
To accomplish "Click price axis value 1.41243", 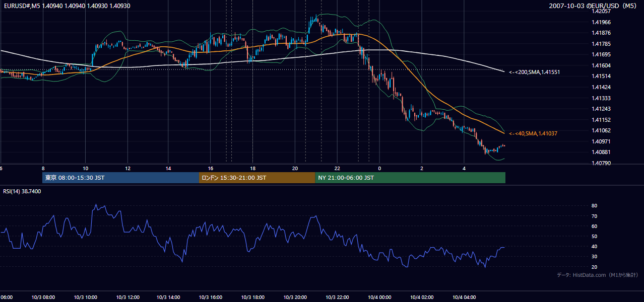I will pos(601,109).
